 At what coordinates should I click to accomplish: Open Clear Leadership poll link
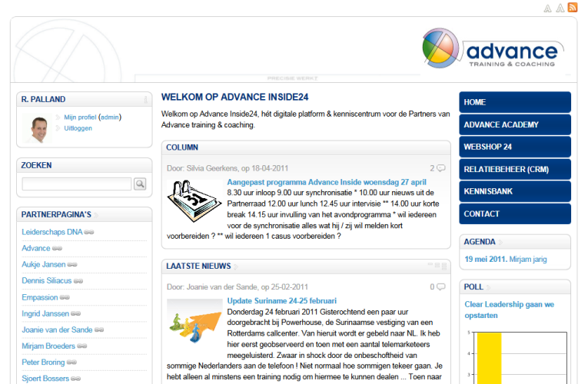[510, 310]
